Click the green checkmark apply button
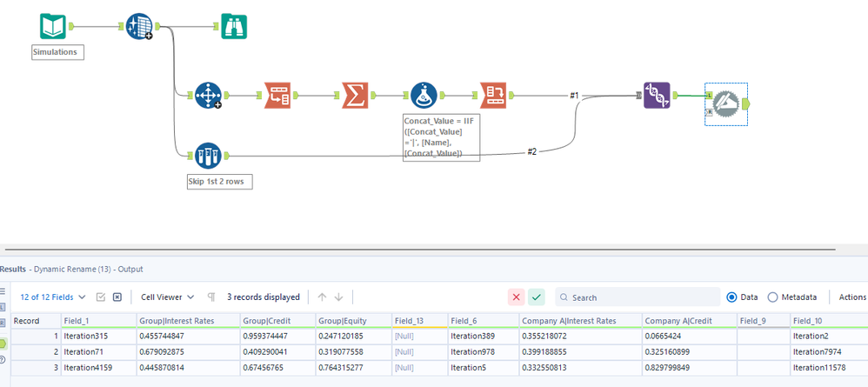The width and height of the screenshot is (868, 387). [536, 297]
